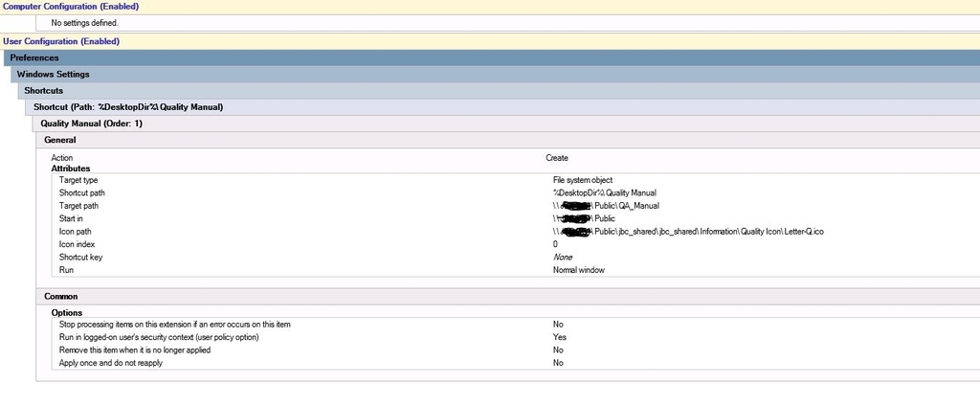Click the Attributes heading

click(71, 169)
